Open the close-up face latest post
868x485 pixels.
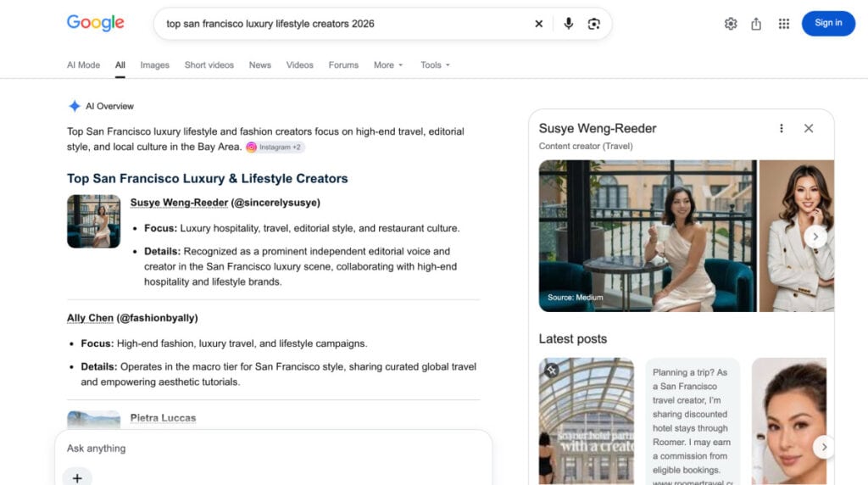pyautogui.click(x=789, y=421)
